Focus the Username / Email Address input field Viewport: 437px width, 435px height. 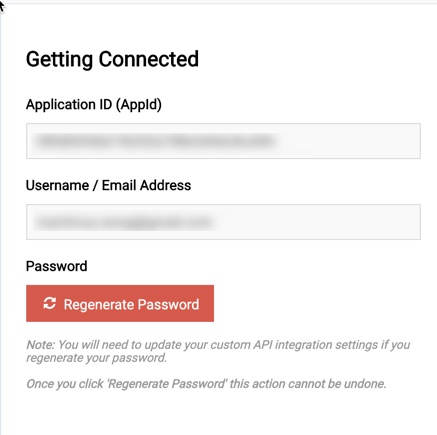pos(223,222)
